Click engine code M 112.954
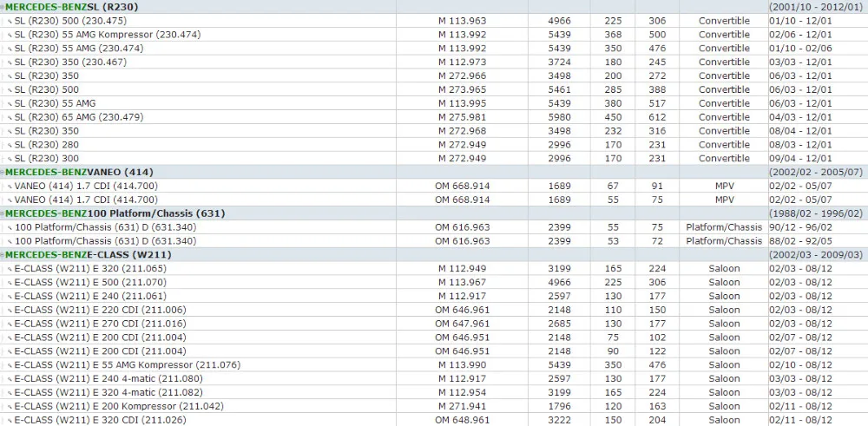The width and height of the screenshot is (868, 426). [463, 393]
